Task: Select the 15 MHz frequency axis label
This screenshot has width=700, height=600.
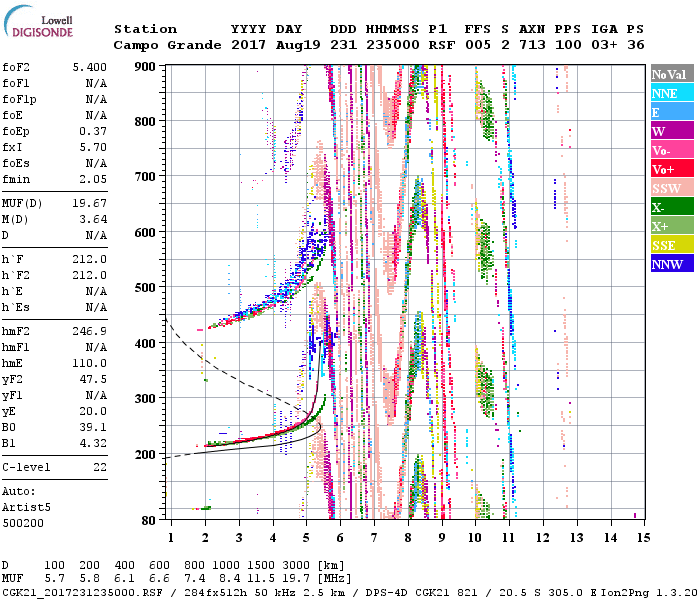Action: [643, 538]
